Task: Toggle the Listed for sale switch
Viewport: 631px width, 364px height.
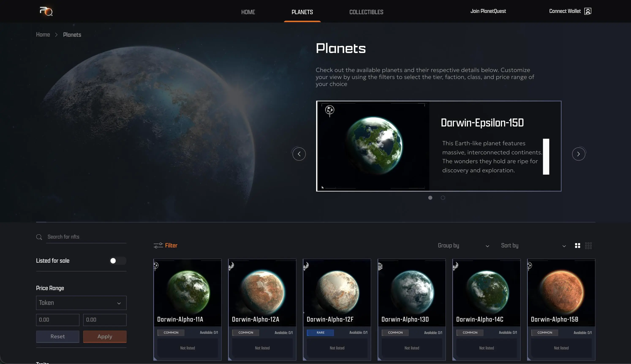Action: pos(118,261)
